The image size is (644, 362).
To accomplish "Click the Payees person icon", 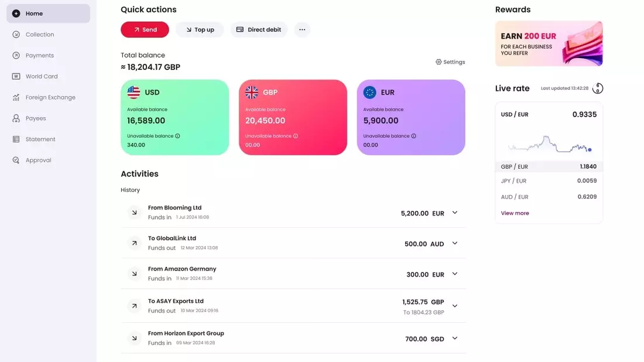I will [16, 118].
